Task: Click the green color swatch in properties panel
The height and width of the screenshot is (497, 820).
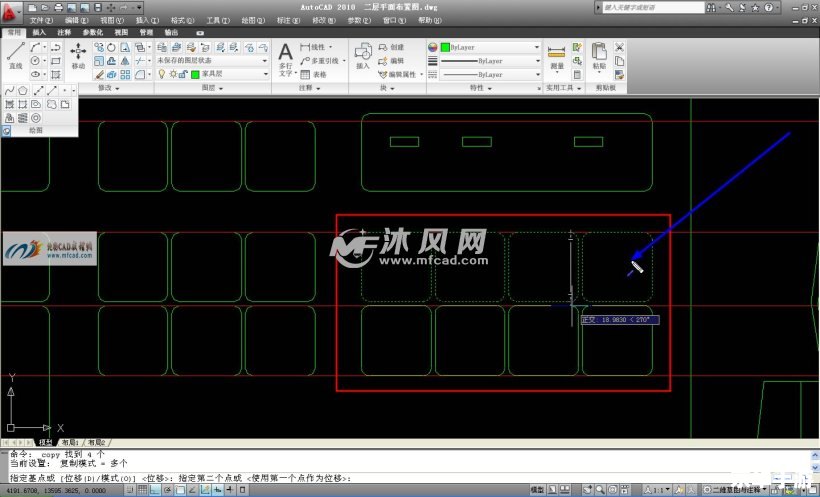Action: click(445, 47)
